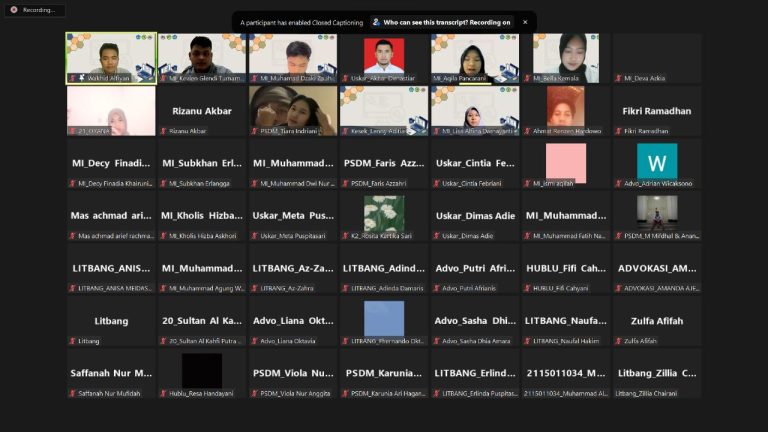
Task: Click the red Recording indicator icon
Action: click(x=14, y=10)
